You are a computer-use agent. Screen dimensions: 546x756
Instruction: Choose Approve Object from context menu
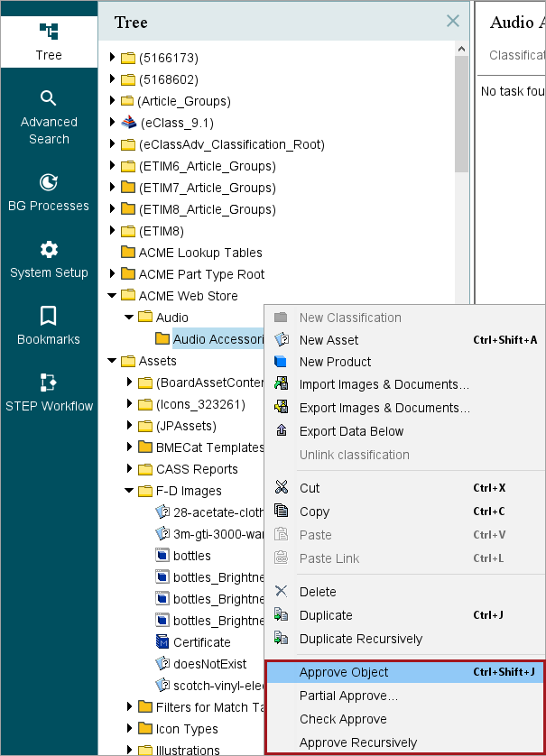344,672
